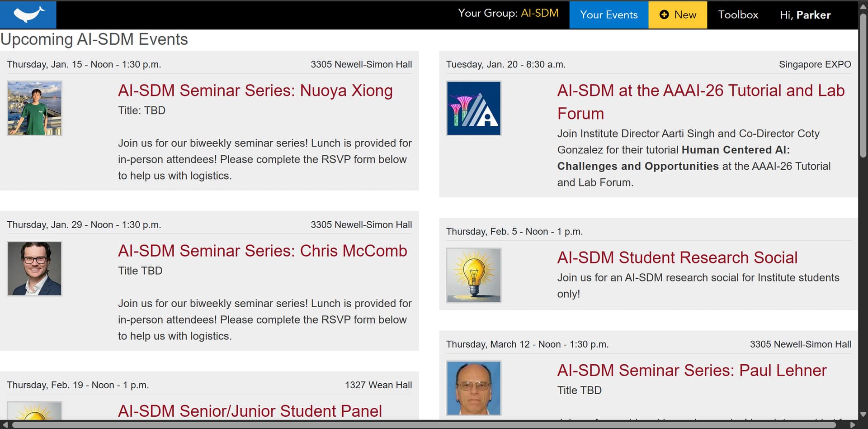Click the AAAI-26 forum logo image
The width and height of the screenshot is (868, 429).
473,108
